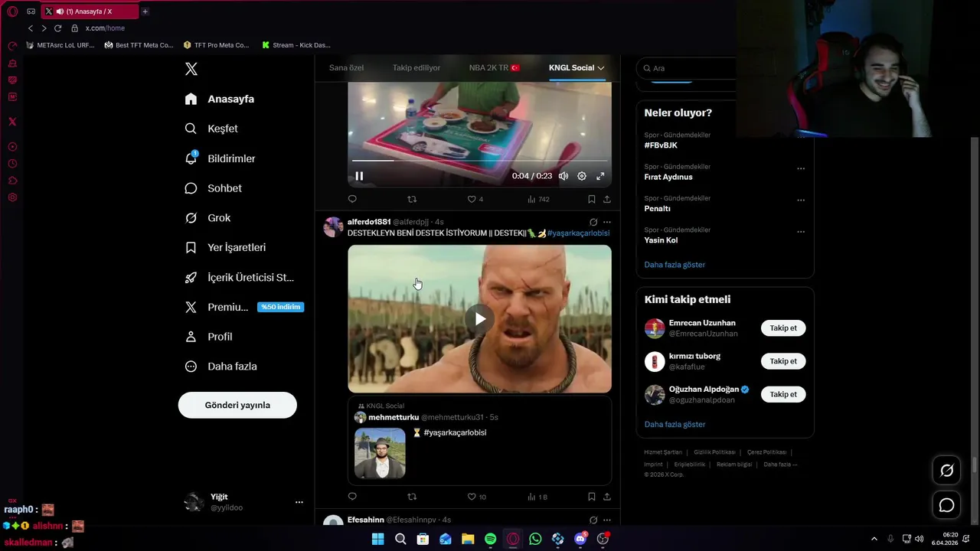Image resolution: width=980 pixels, height=551 pixels.
Task: Open Profil page
Action: click(208, 337)
